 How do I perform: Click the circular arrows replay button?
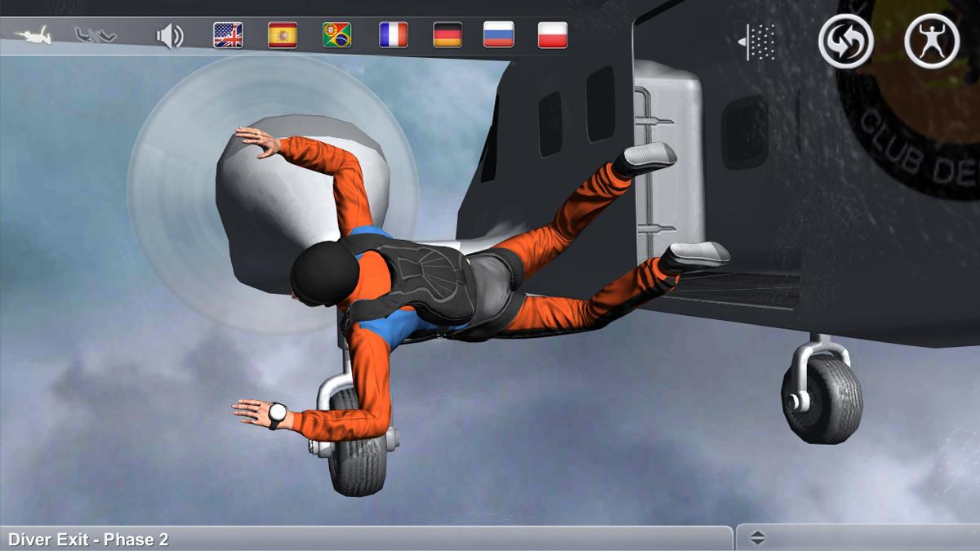(846, 41)
